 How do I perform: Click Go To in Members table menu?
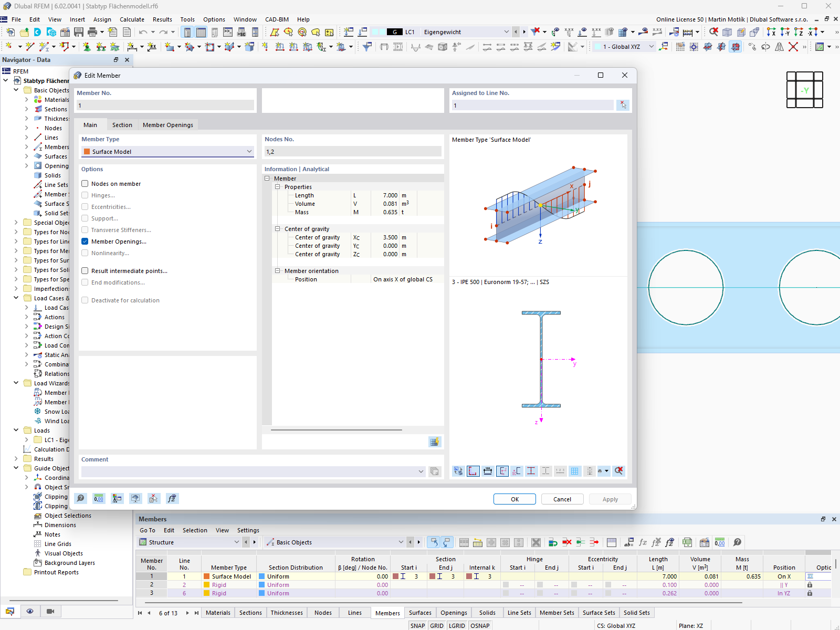[x=148, y=530]
